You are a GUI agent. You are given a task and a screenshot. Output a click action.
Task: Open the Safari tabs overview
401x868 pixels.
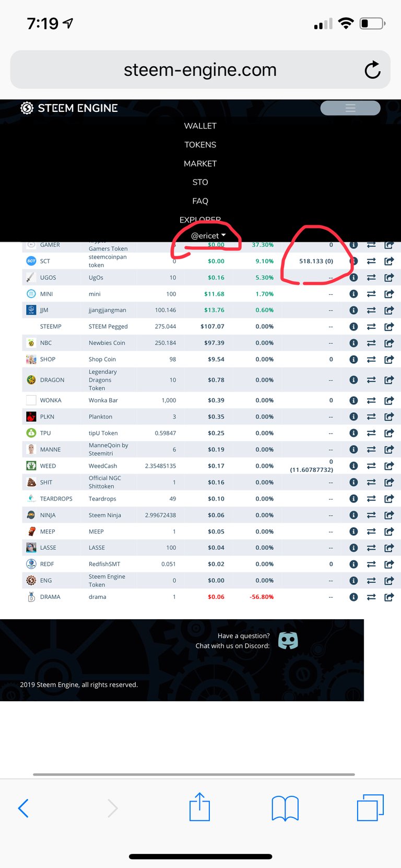pyautogui.click(x=370, y=807)
